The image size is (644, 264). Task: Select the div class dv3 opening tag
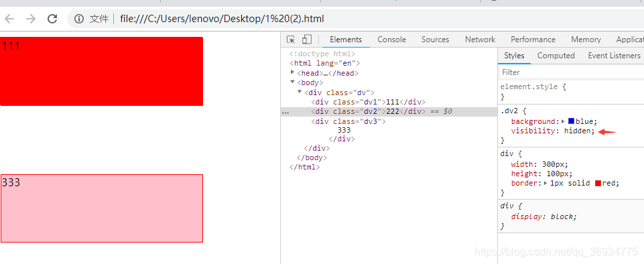point(348,121)
